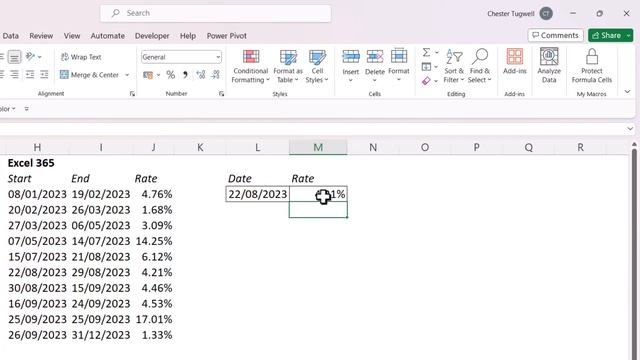Viewport: 640px width, 360px height.
Task: Open Customize Quick Access Toolbar arrow
Action: click(x=27, y=109)
